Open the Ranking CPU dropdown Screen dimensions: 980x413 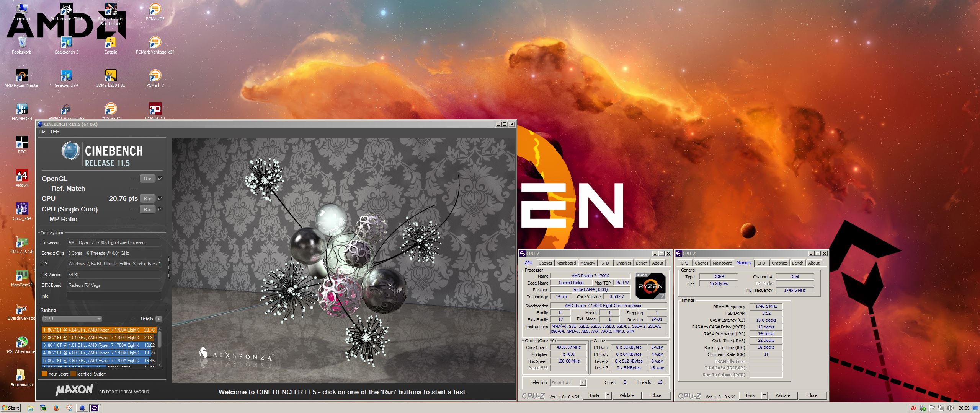coord(72,319)
